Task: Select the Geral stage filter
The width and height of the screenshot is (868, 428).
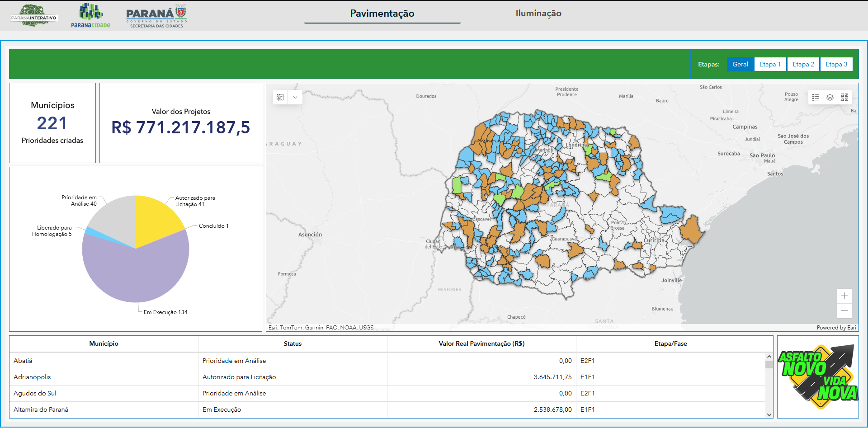Action: click(x=740, y=64)
